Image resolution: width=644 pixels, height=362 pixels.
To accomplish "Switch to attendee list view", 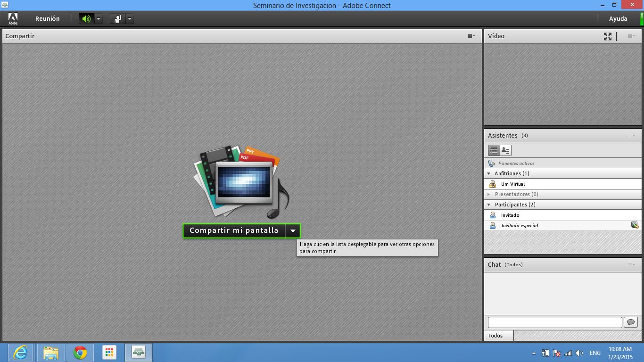I will pos(494,150).
